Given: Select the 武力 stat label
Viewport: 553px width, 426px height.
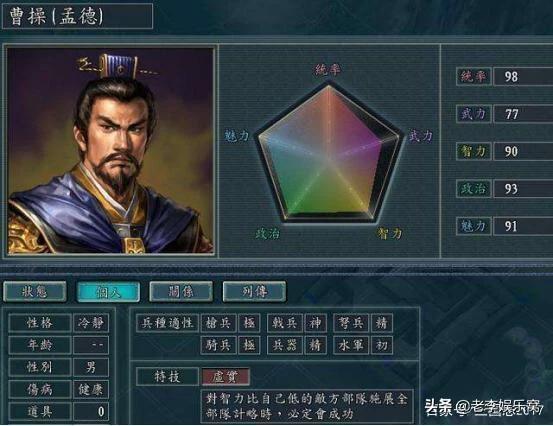Looking at the screenshot, I should 474,114.
